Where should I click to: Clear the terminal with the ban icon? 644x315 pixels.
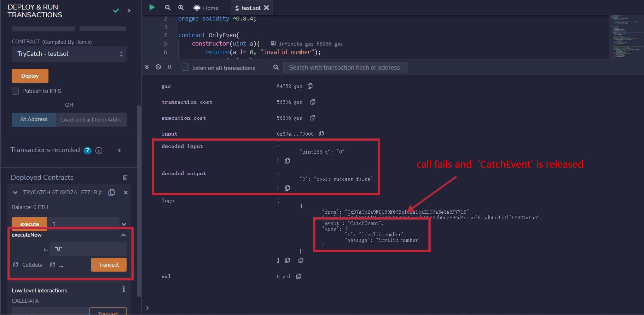[158, 67]
